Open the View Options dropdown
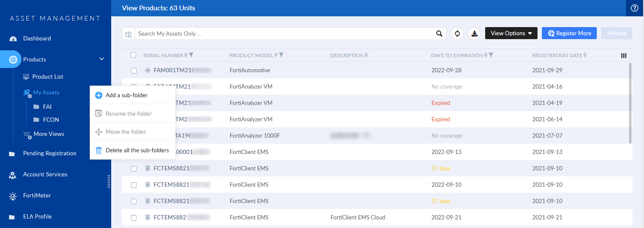The height and width of the screenshot is (228, 644). click(x=511, y=34)
